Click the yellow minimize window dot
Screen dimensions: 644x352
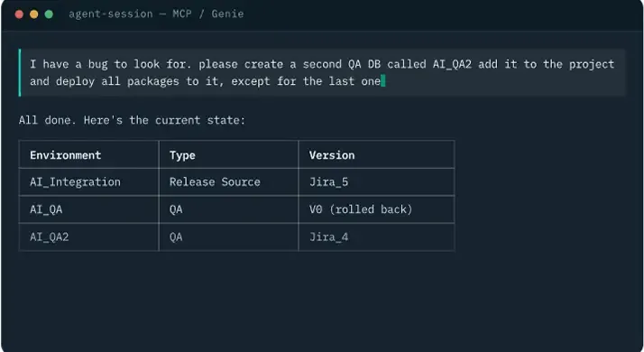point(33,14)
